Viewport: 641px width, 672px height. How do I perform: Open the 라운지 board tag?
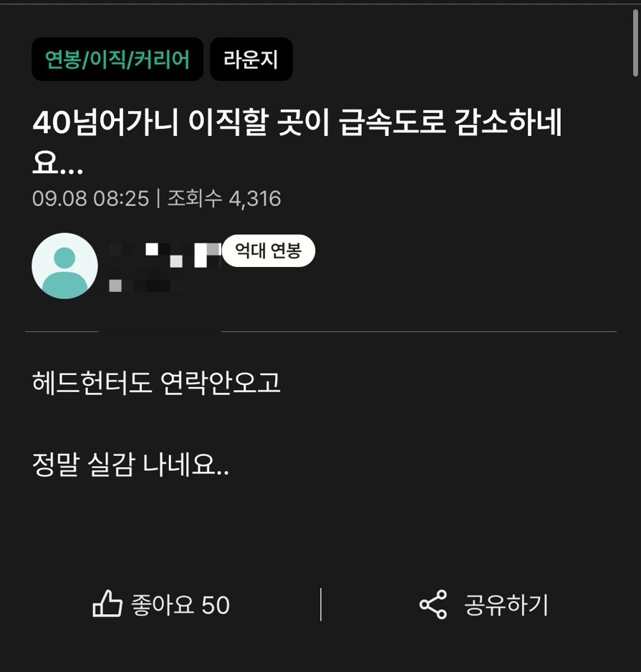click(251, 59)
